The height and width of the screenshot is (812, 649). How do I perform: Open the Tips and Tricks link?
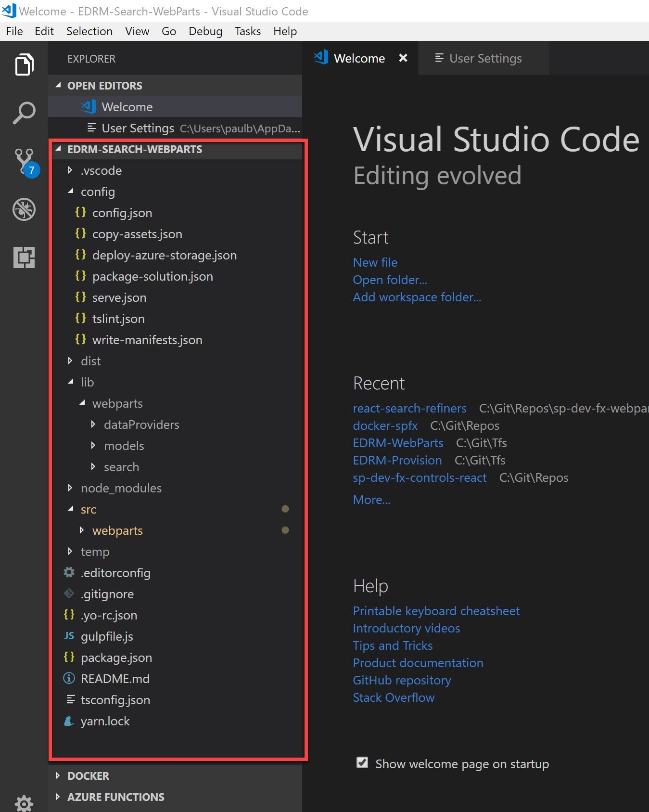coord(393,645)
